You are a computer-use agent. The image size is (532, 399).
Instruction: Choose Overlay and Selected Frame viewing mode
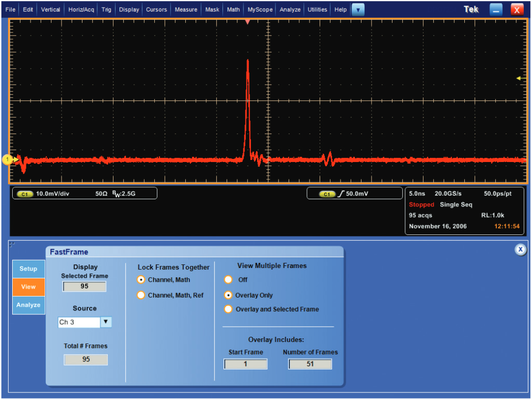[228, 309]
